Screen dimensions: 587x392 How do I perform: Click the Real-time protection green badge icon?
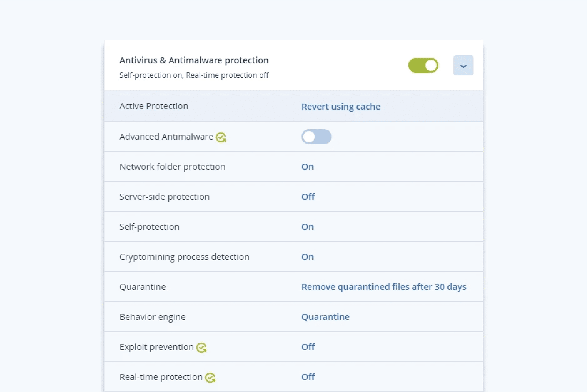210,378
